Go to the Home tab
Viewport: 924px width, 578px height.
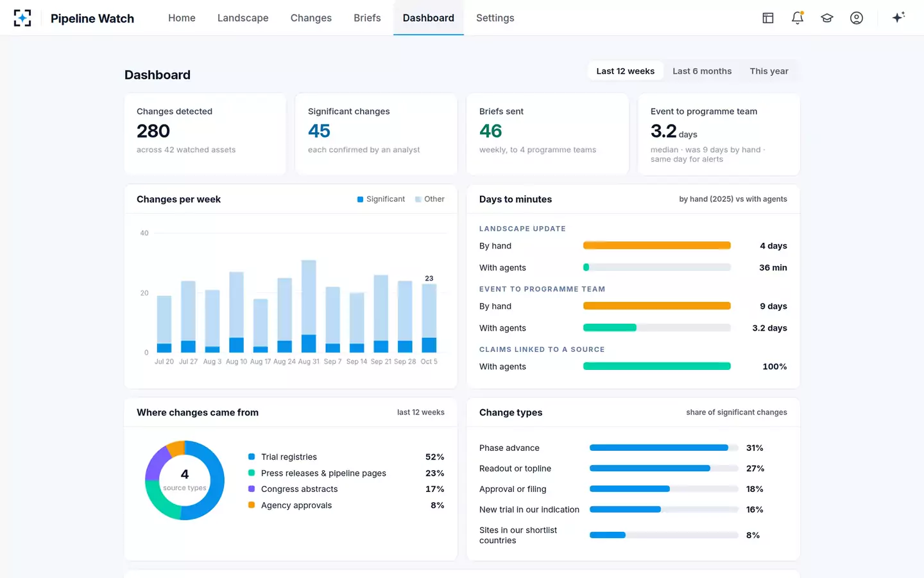pos(182,18)
